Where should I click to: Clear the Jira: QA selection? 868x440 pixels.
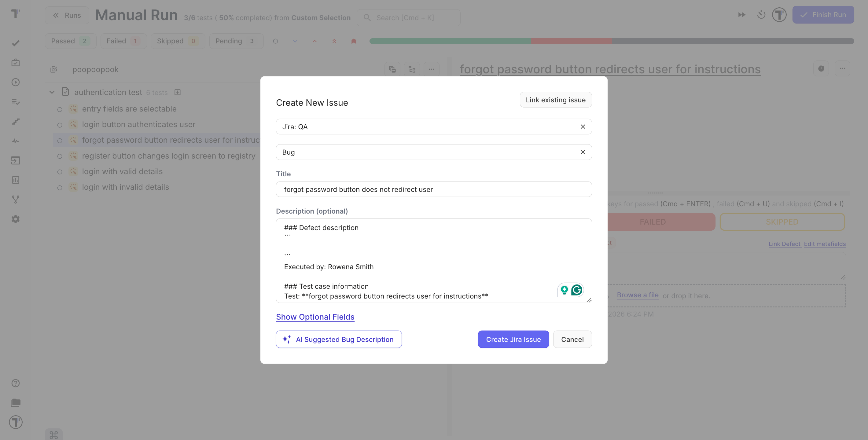583,127
